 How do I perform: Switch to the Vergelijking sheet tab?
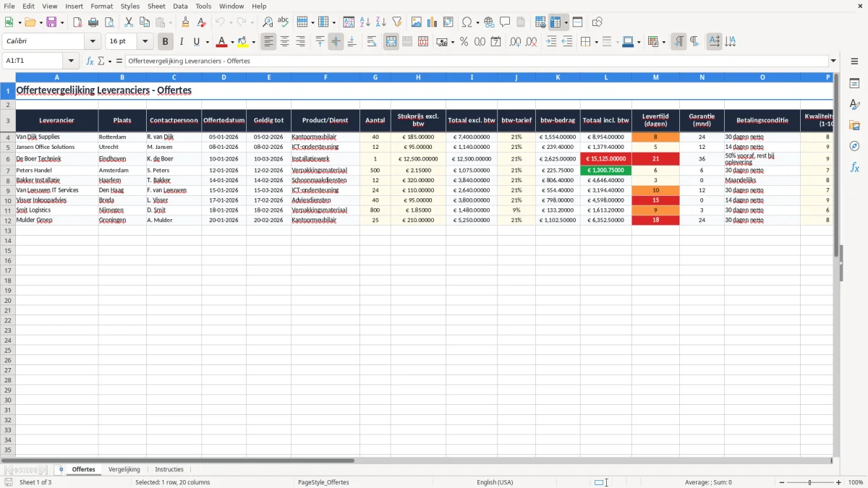(124, 469)
